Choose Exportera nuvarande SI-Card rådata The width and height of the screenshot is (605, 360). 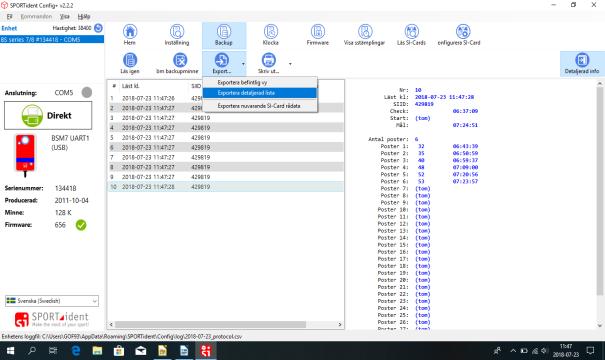pos(260,106)
